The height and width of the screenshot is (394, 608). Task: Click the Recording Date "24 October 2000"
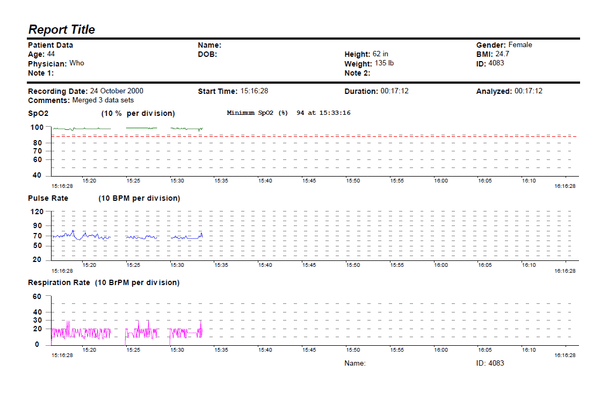point(117,91)
